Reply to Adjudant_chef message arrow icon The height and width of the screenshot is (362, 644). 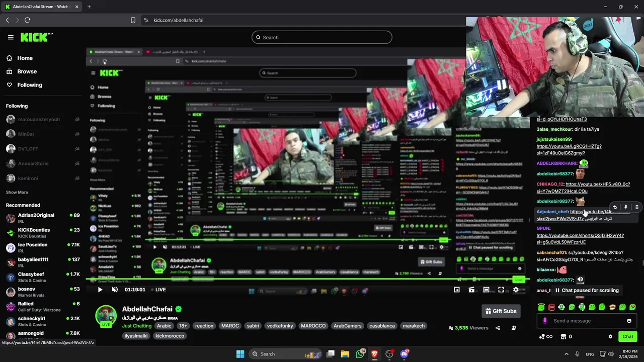tap(615, 207)
